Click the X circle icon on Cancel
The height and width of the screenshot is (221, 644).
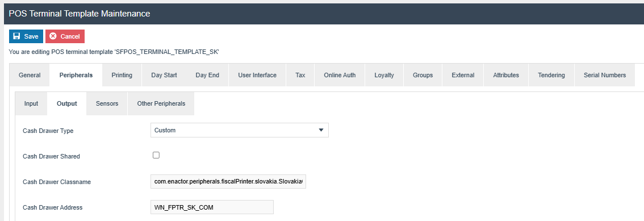53,36
